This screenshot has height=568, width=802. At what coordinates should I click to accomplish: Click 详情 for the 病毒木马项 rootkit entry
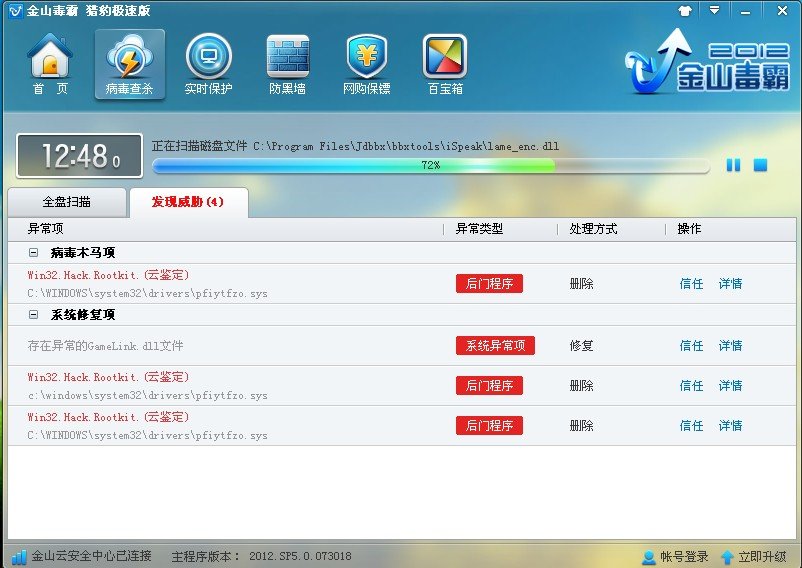[x=730, y=284]
